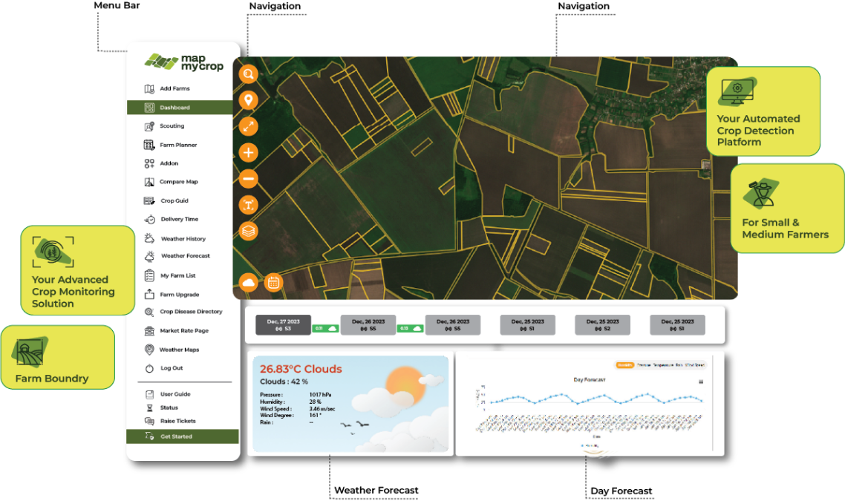Zoom in with the plus button

click(x=248, y=153)
